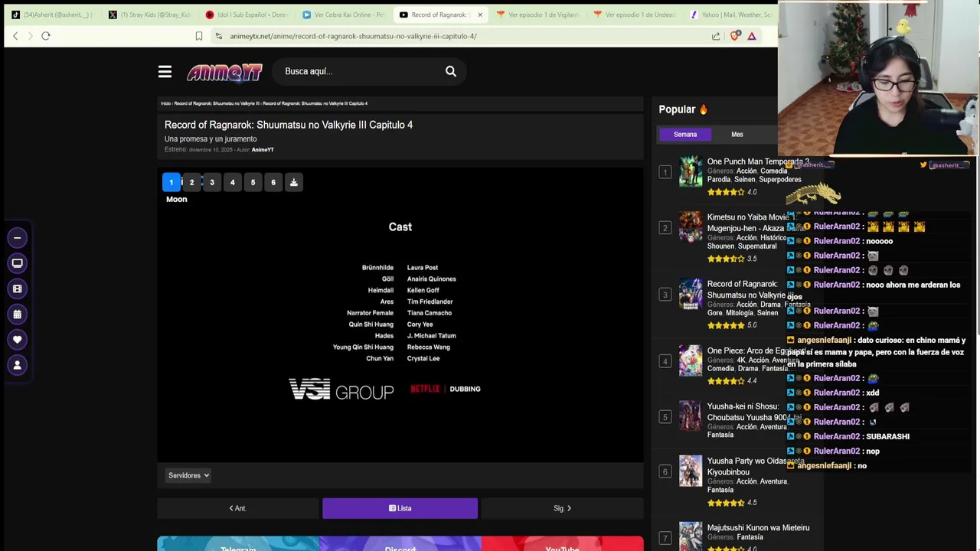Click the download icon after server 6
The height and width of the screenshot is (551, 980).
(x=293, y=182)
